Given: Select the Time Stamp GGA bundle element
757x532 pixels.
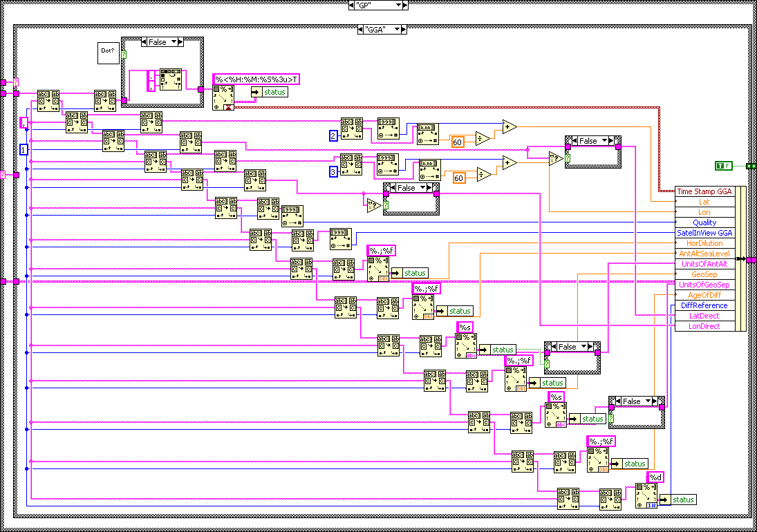Looking at the screenshot, I should (704, 191).
